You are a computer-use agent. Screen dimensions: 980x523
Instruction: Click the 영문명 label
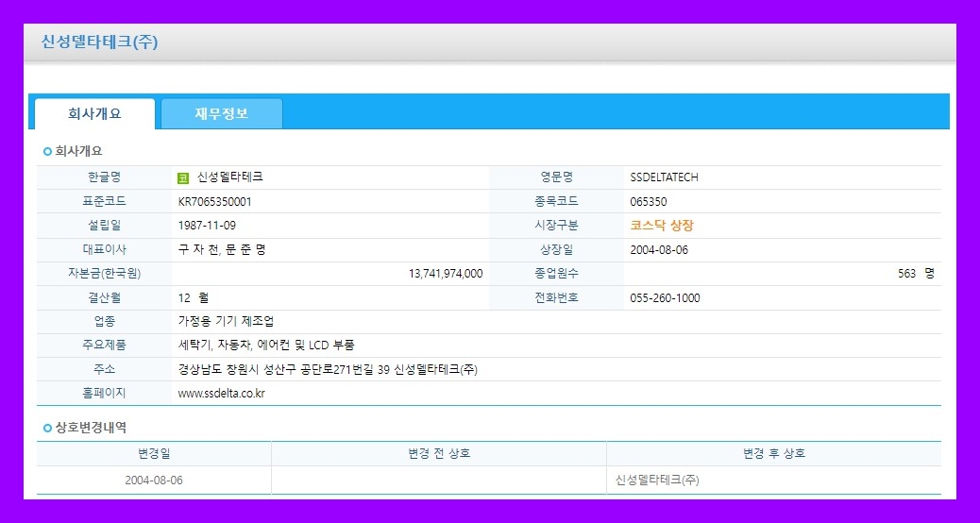557,177
